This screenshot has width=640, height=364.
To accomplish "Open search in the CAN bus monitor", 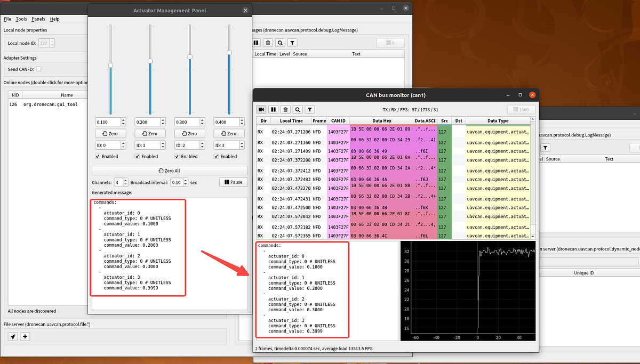I will pos(298,109).
